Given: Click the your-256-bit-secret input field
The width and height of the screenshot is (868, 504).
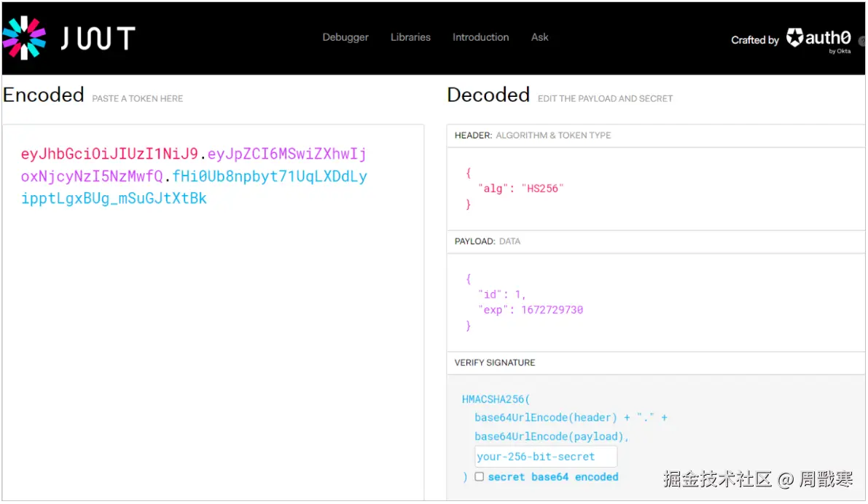Looking at the screenshot, I should coord(545,457).
